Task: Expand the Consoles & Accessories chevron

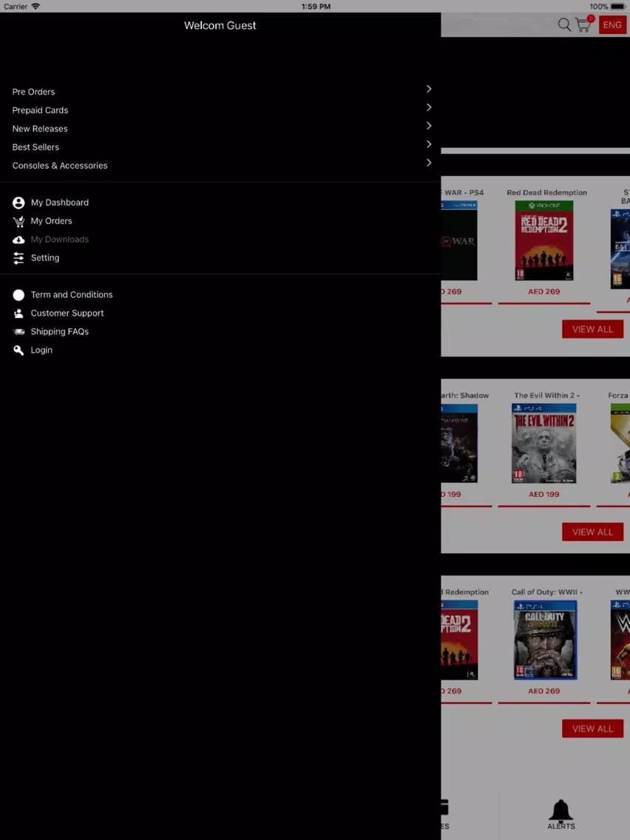Action: (x=429, y=163)
